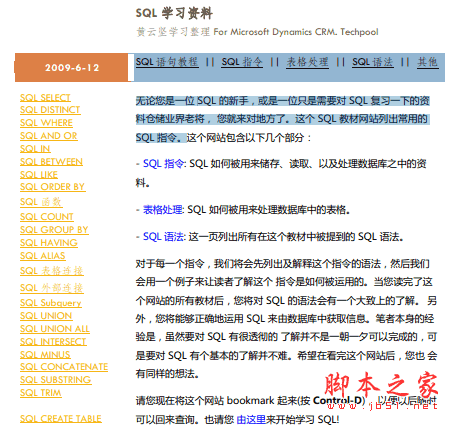
Task: Open SQL 外部连接 in the sidebar
Action: [x=52, y=288]
